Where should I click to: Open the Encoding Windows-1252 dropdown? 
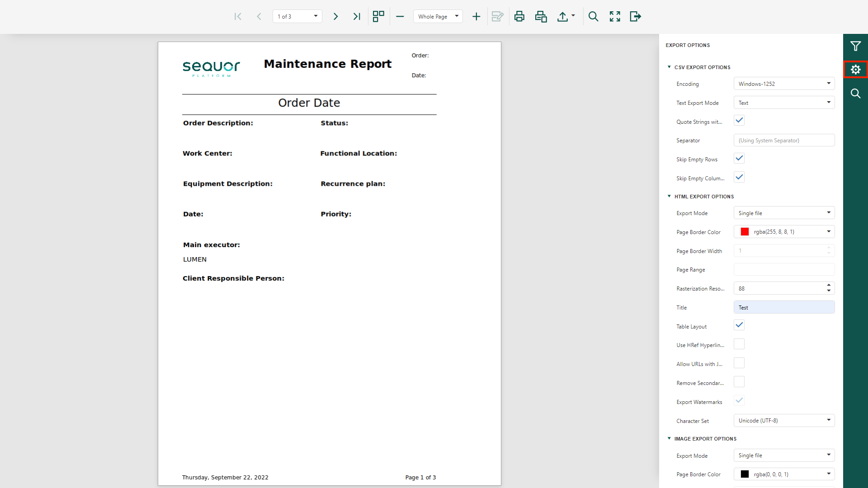[784, 84]
